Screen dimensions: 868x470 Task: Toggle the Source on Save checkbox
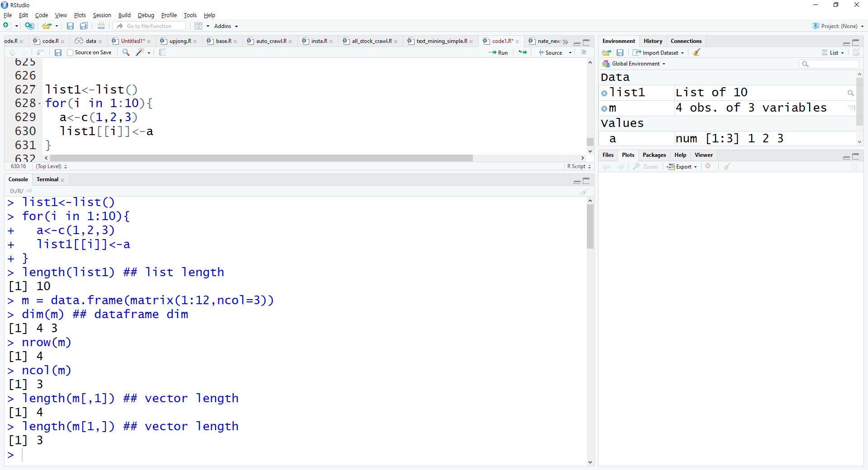click(70, 52)
